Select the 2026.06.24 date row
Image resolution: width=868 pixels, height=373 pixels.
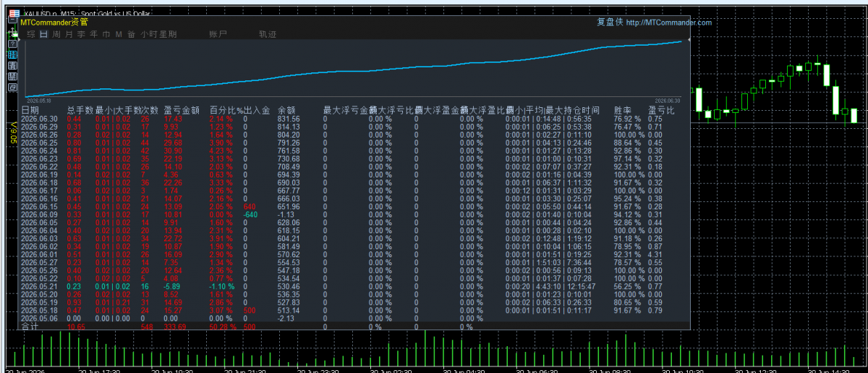click(x=39, y=151)
